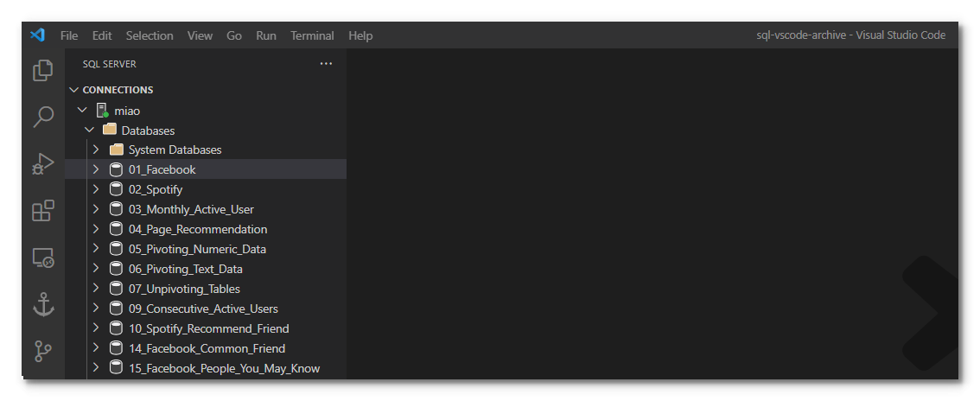
Task: Open the Search view in activity bar
Action: [42, 117]
